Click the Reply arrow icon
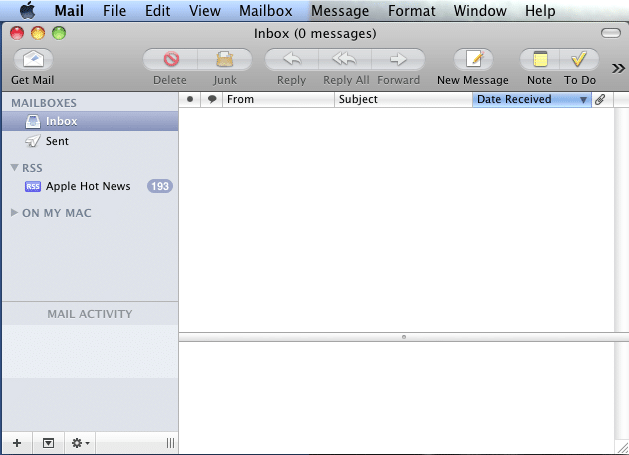This screenshot has width=629, height=455. coord(292,60)
